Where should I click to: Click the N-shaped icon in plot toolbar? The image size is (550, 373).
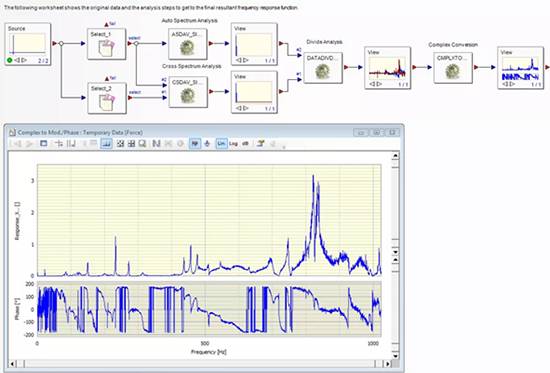point(156,144)
